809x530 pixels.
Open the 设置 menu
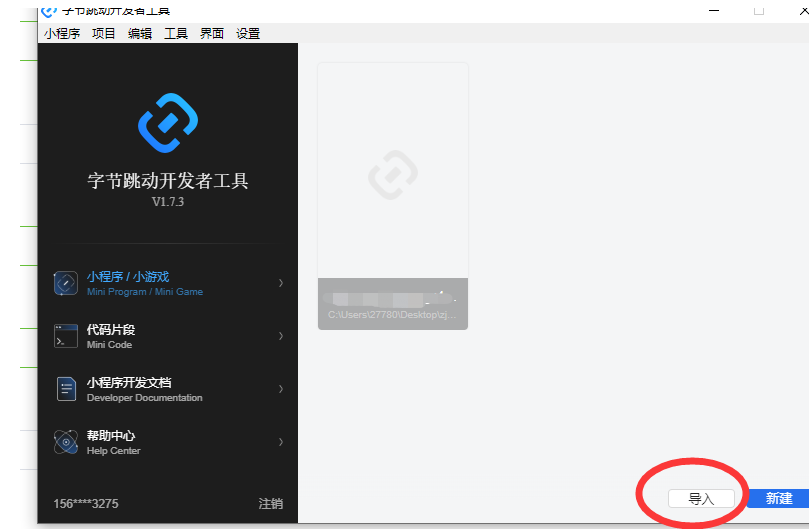[x=248, y=34]
